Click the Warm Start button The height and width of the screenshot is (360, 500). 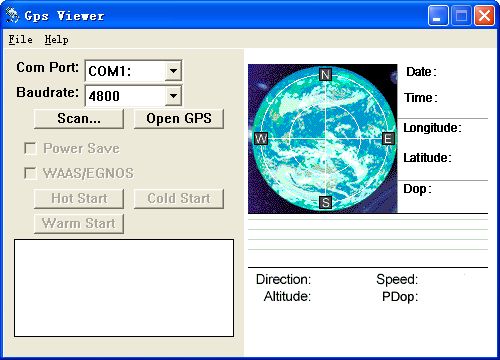tap(79, 223)
